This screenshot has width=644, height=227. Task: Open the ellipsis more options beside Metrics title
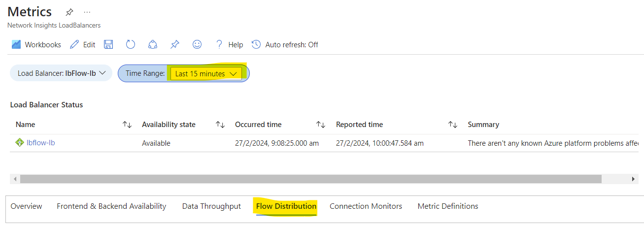point(87,12)
